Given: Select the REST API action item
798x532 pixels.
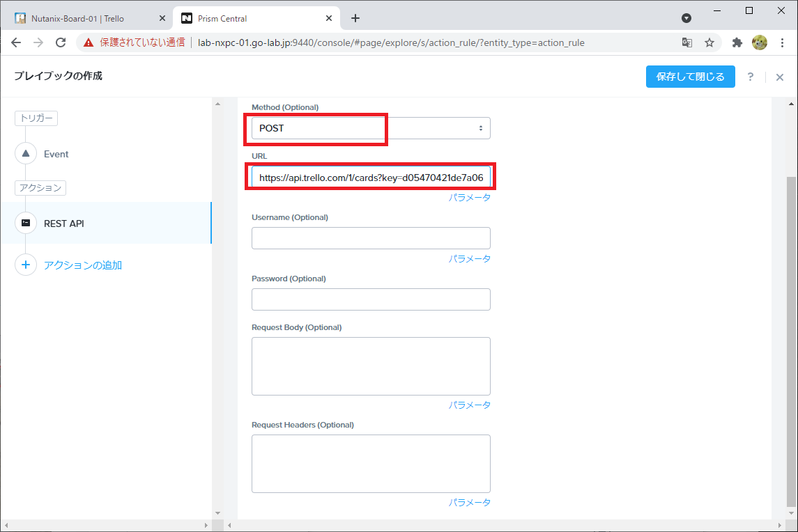Looking at the screenshot, I should point(105,224).
